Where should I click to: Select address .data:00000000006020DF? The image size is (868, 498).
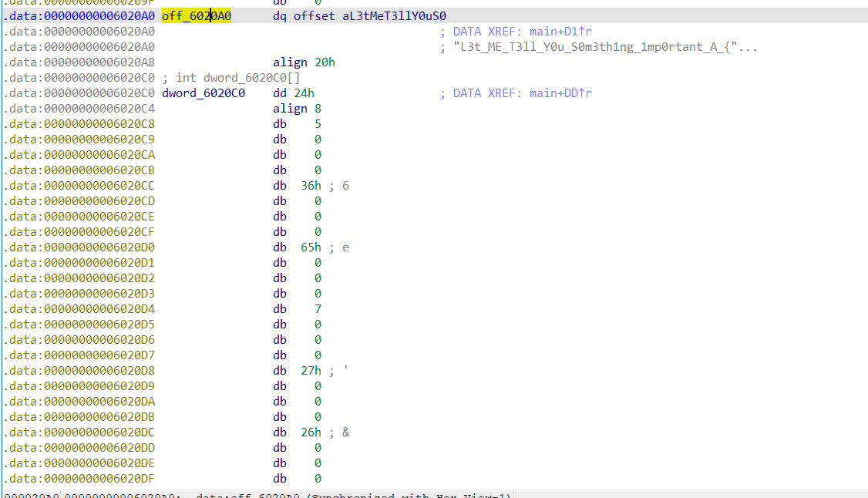pos(79,479)
